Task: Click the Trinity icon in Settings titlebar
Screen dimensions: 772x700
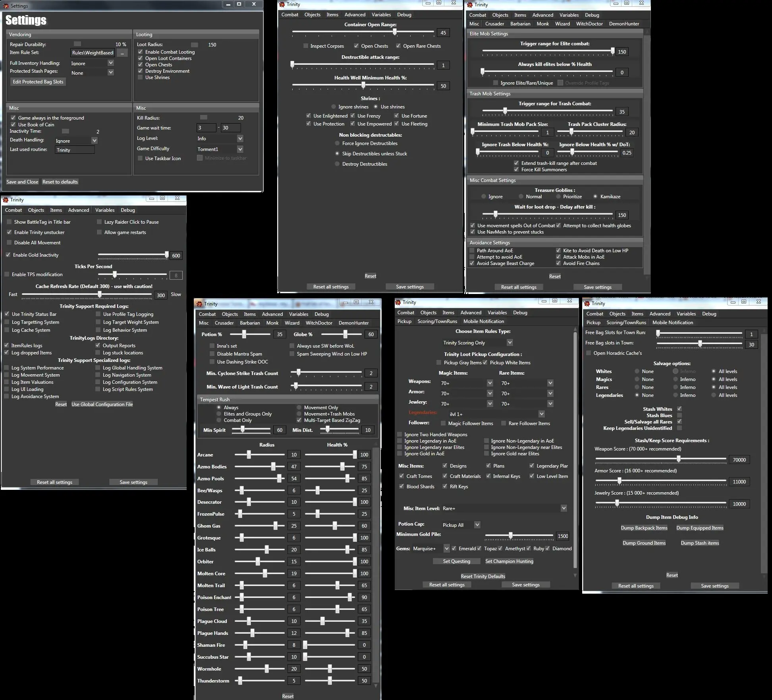Action: click(6, 6)
